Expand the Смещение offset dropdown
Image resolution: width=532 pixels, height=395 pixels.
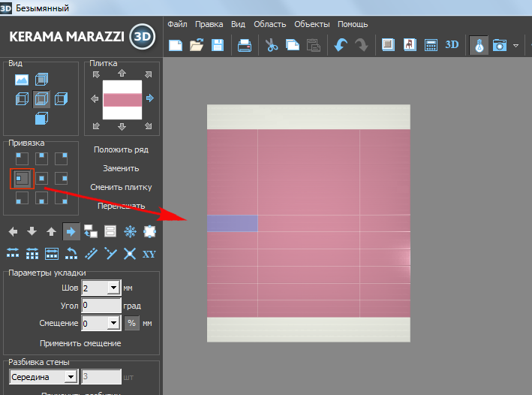tap(113, 324)
